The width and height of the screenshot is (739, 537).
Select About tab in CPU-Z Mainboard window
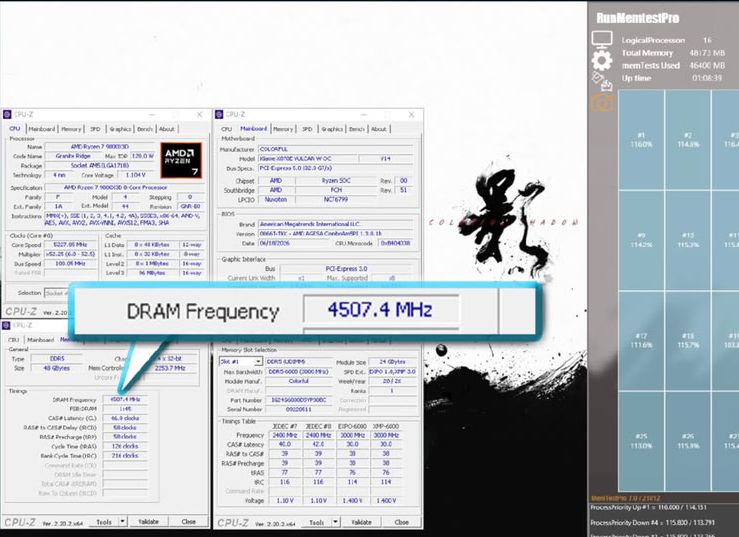378,129
